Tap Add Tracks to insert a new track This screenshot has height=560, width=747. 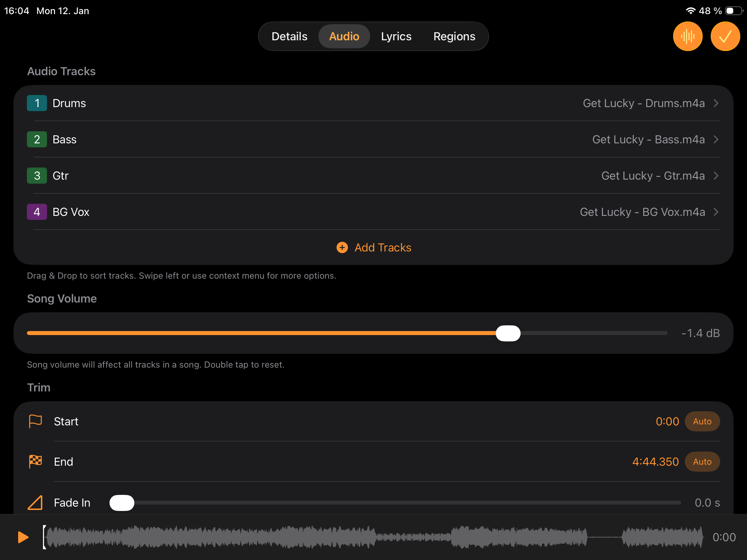[383, 247]
